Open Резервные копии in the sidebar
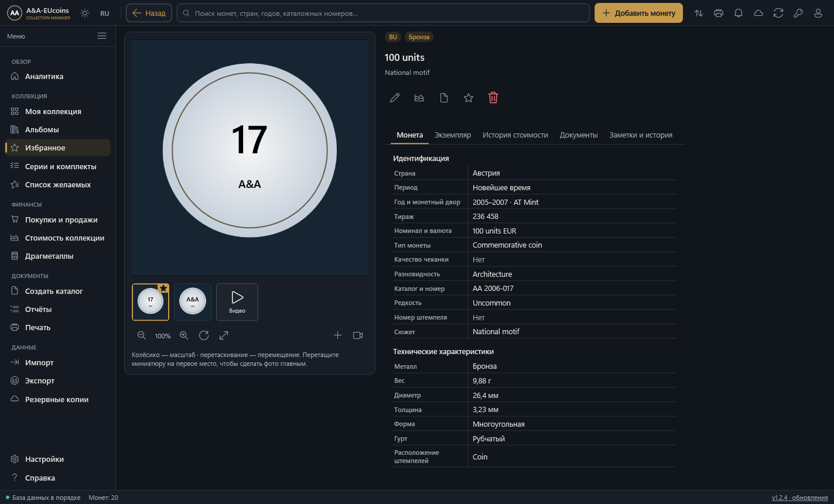This screenshot has height=504, width=834. tap(57, 399)
